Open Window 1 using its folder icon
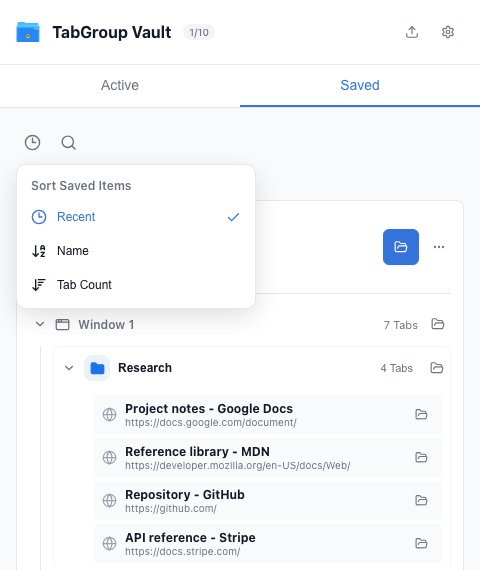480x570 pixels. (438, 324)
